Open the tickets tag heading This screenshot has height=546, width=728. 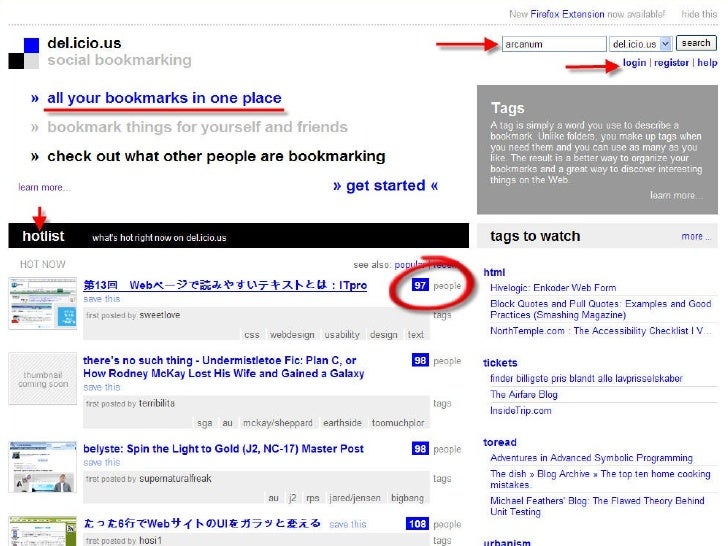pos(500,363)
